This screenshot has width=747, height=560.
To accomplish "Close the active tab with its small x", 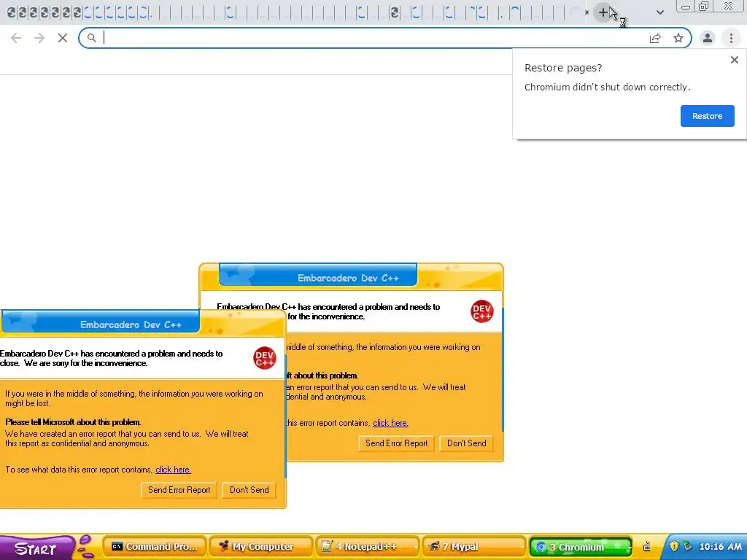I will click(x=587, y=13).
